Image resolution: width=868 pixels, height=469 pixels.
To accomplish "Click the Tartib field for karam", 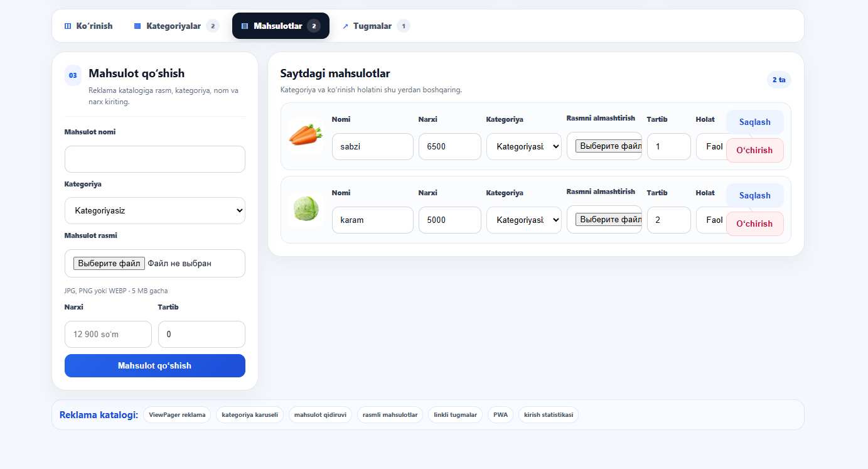I will click(x=669, y=220).
